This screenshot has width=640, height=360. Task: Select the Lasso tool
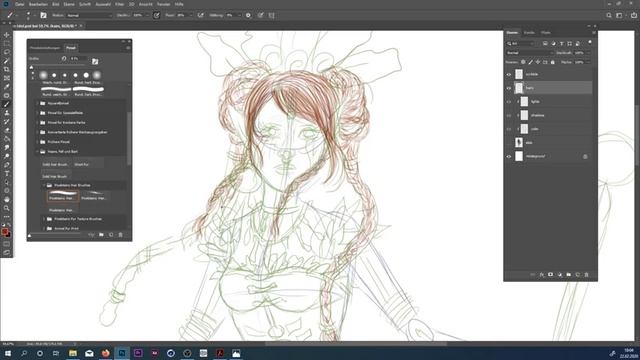pyautogui.click(x=7, y=52)
